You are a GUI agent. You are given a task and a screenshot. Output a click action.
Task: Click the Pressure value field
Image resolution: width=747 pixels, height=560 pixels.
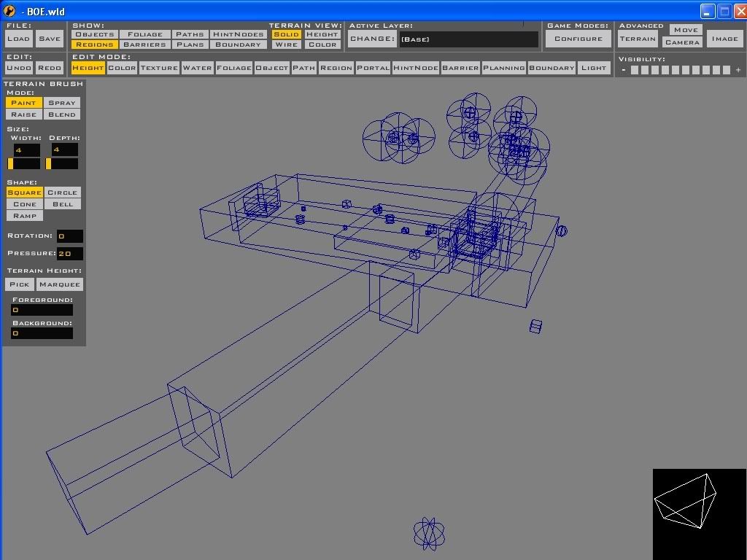coord(70,253)
